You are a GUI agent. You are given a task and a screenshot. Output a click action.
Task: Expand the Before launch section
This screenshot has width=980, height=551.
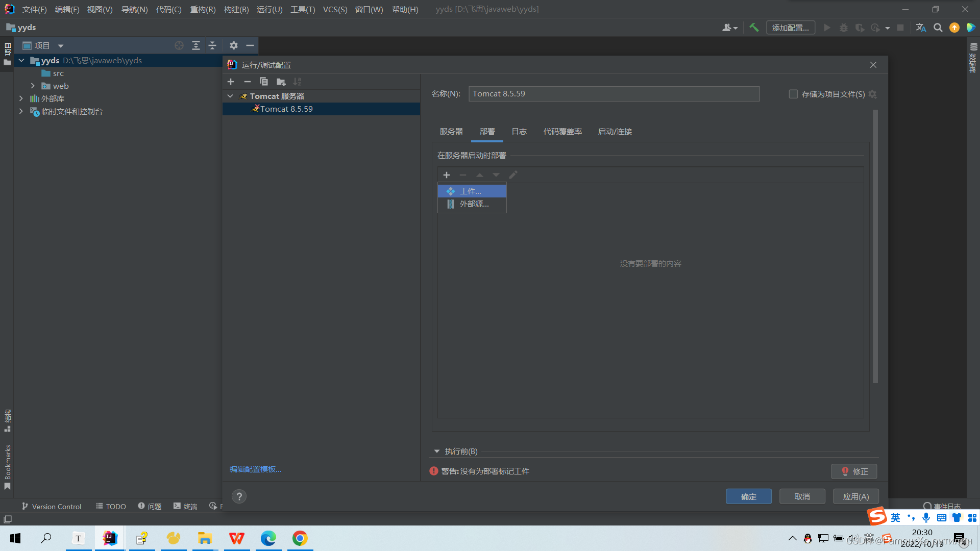(437, 451)
